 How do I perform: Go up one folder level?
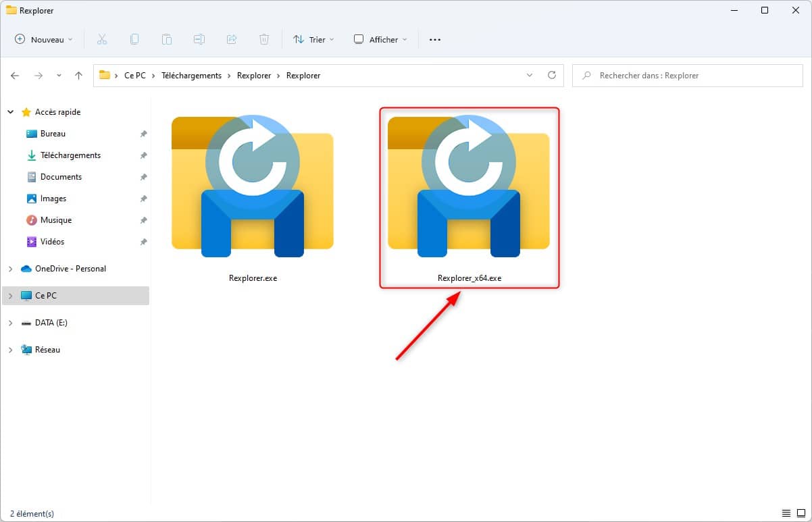[x=78, y=76]
